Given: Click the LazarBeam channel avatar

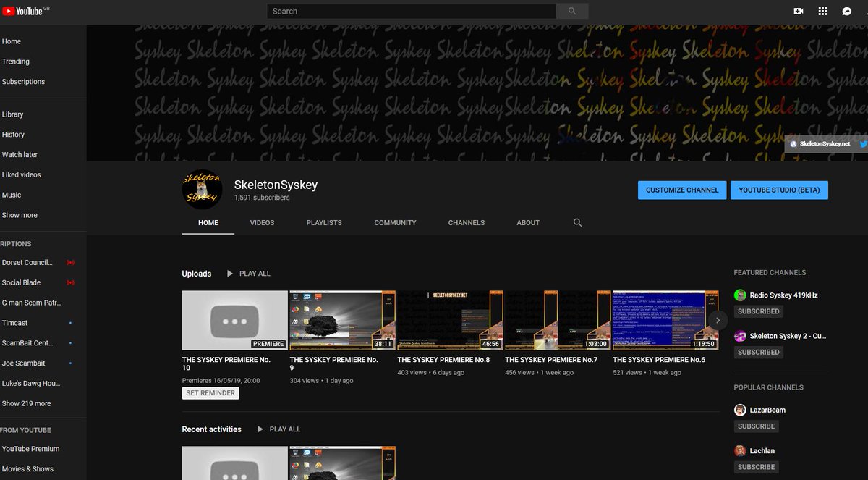Looking at the screenshot, I should [x=740, y=410].
